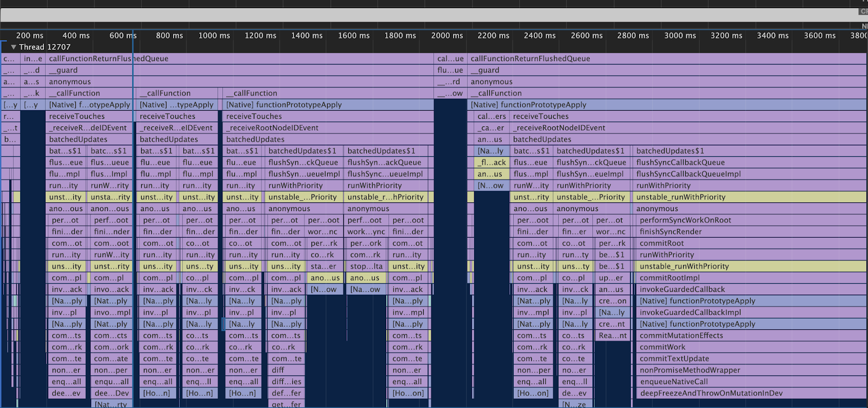Select the flushSyncCallbackQueue frame

pos(749,162)
